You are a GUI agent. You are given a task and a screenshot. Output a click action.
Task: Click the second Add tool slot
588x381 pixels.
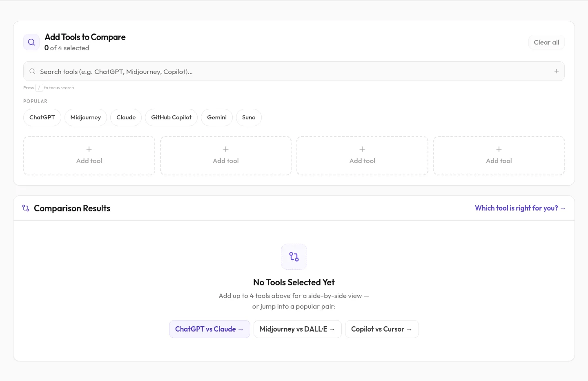pos(226,156)
